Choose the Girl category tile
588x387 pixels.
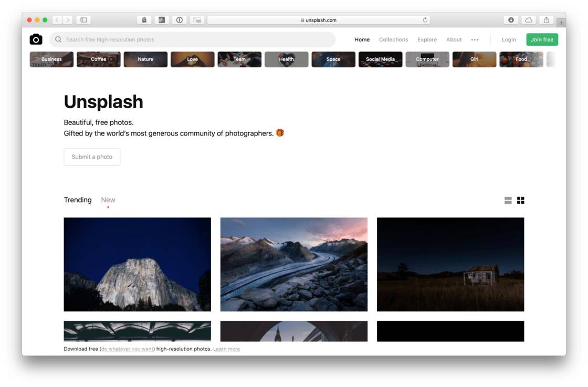475,59
